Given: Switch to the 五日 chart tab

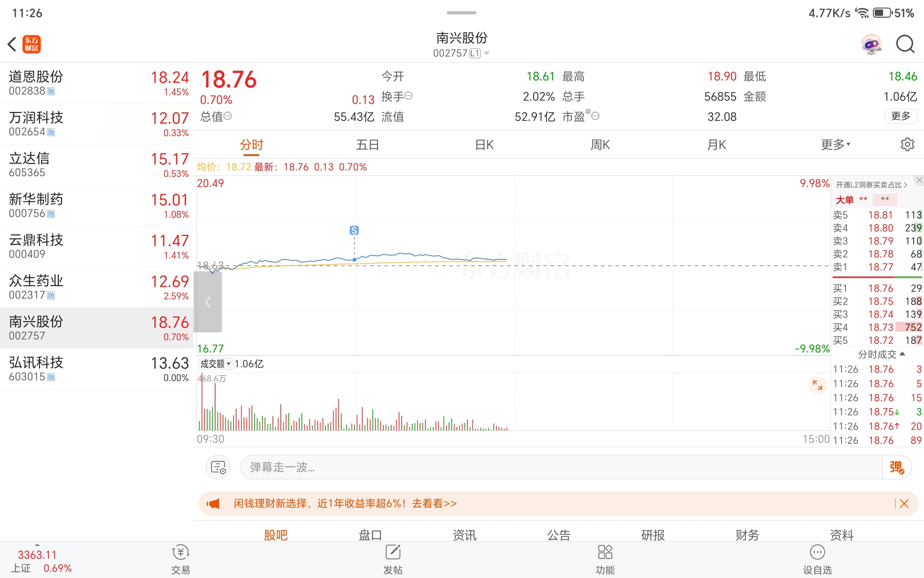Looking at the screenshot, I should click(x=368, y=144).
